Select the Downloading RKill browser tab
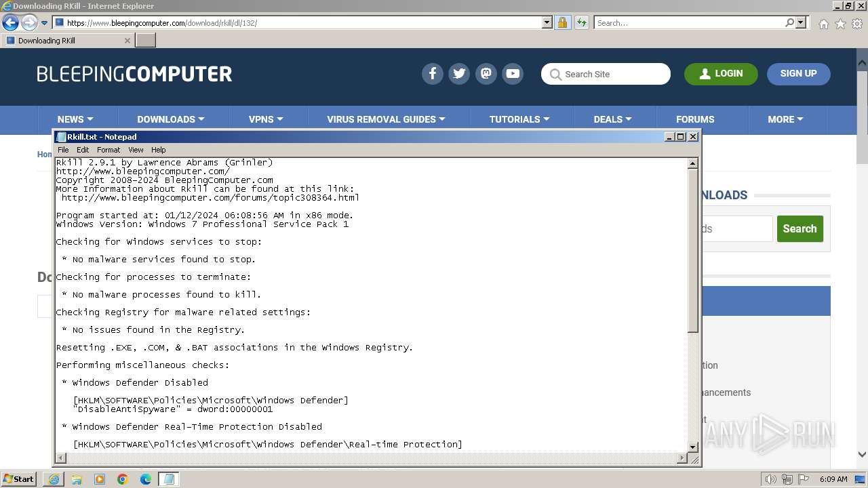 [67, 41]
